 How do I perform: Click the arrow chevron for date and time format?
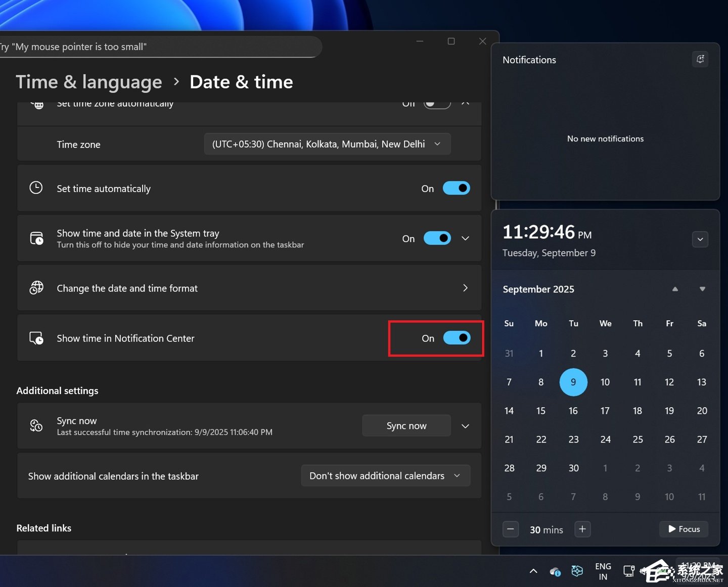coord(466,288)
